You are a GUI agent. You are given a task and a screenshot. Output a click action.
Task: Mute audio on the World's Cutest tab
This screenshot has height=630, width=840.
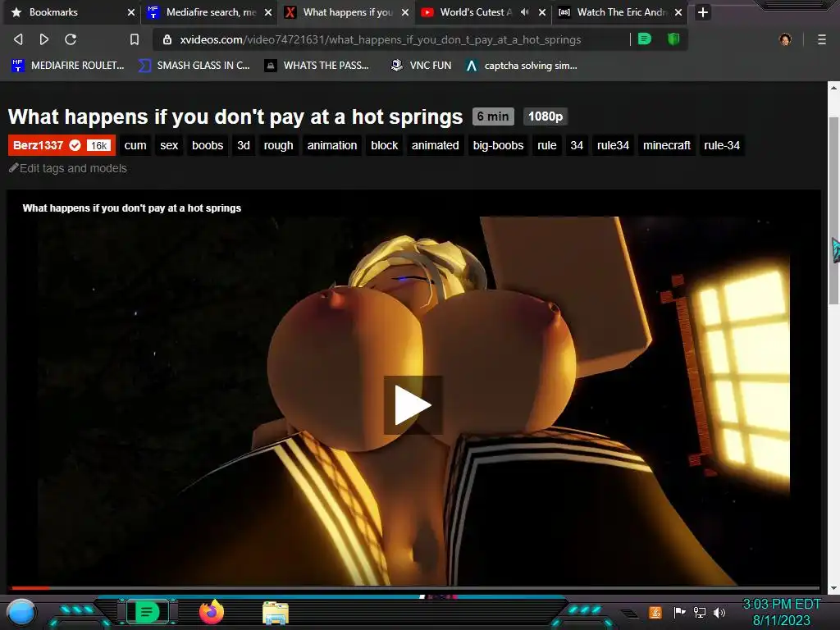pyautogui.click(x=524, y=11)
